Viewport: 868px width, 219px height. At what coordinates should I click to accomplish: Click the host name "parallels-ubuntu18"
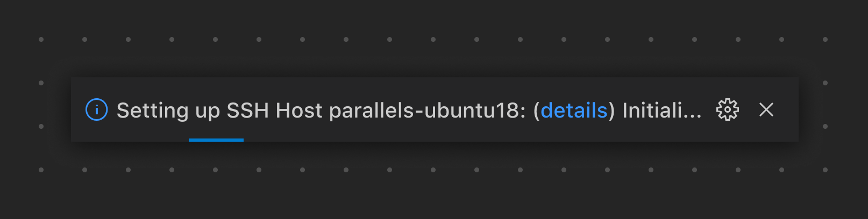[424, 110]
